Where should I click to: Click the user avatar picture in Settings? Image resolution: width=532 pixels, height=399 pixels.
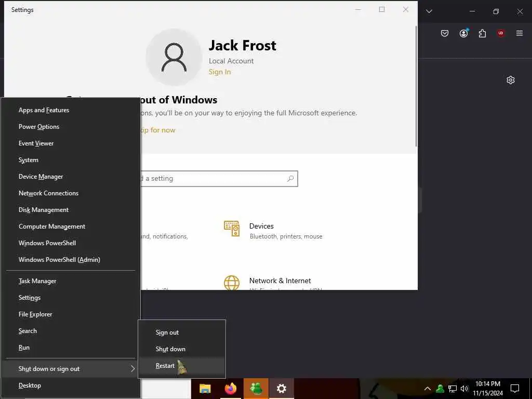click(x=174, y=57)
